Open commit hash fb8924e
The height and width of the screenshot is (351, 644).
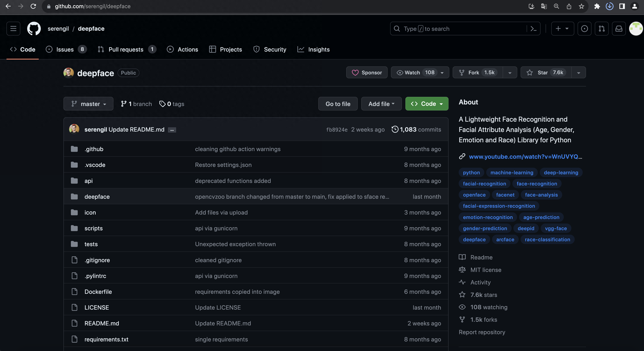point(337,129)
